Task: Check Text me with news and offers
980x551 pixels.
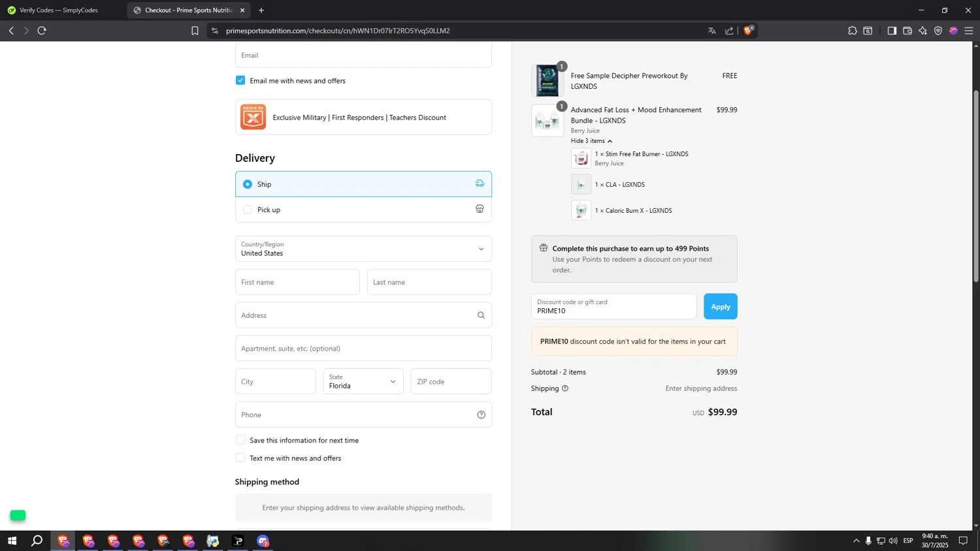Action: (240, 458)
